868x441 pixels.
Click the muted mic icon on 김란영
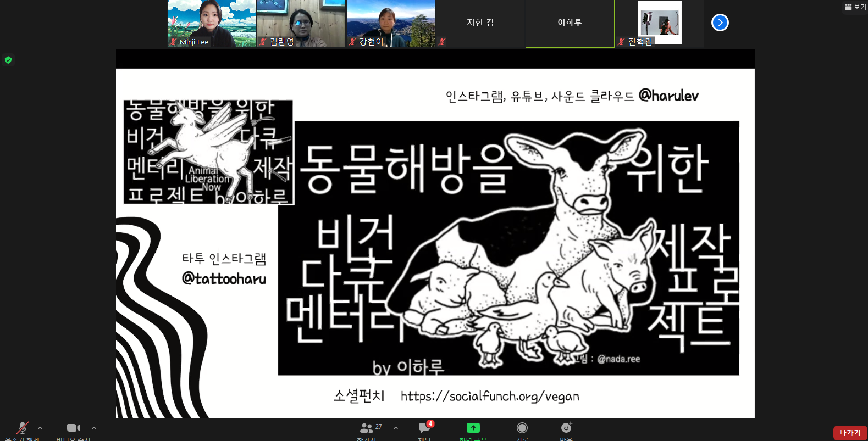pyautogui.click(x=263, y=42)
